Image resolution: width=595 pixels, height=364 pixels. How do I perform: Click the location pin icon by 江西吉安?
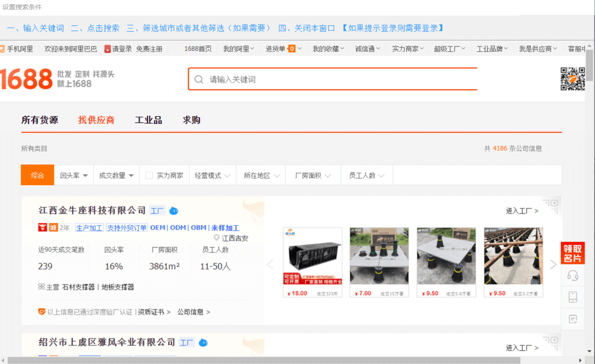click(216, 238)
